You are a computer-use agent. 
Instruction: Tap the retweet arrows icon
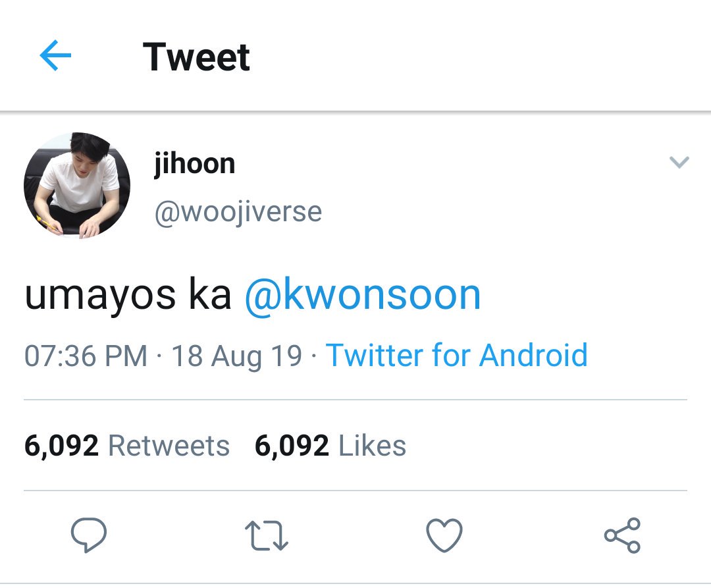click(266, 535)
